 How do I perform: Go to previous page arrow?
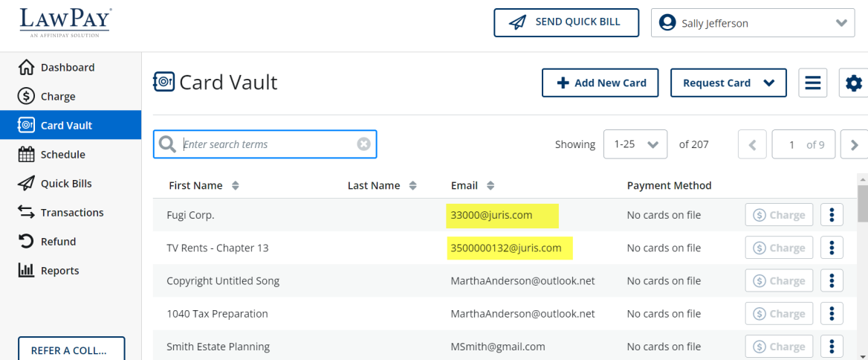click(x=752, y=145)
